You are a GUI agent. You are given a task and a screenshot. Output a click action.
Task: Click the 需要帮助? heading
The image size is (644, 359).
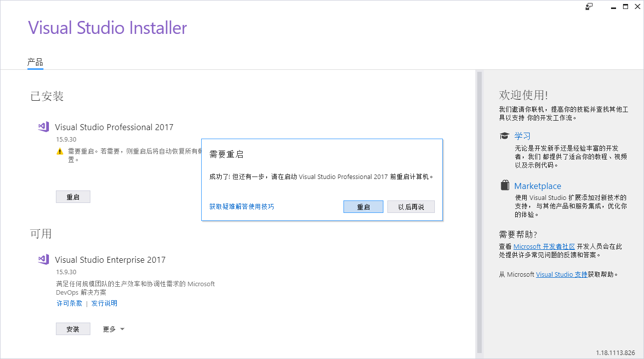point(518,234)
